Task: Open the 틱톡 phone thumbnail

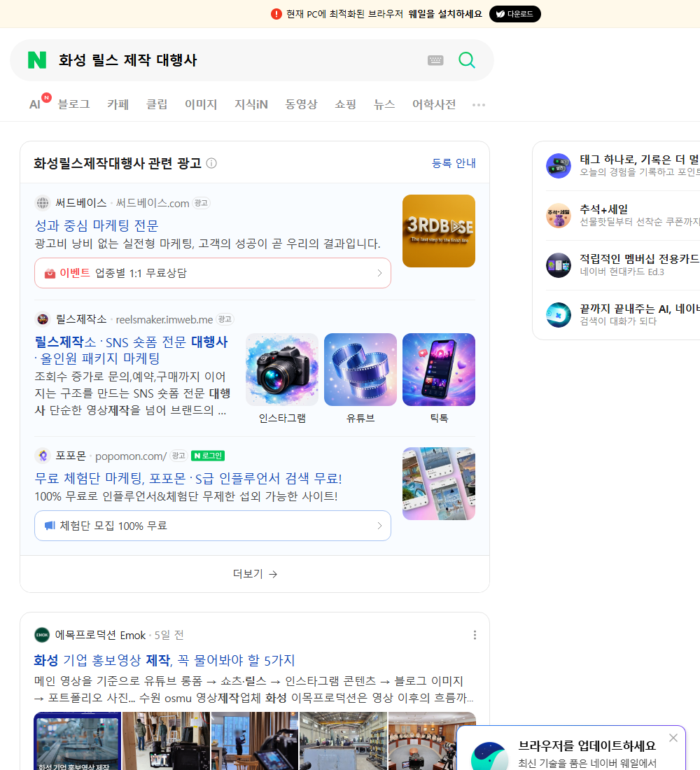Action: [439, 370]
